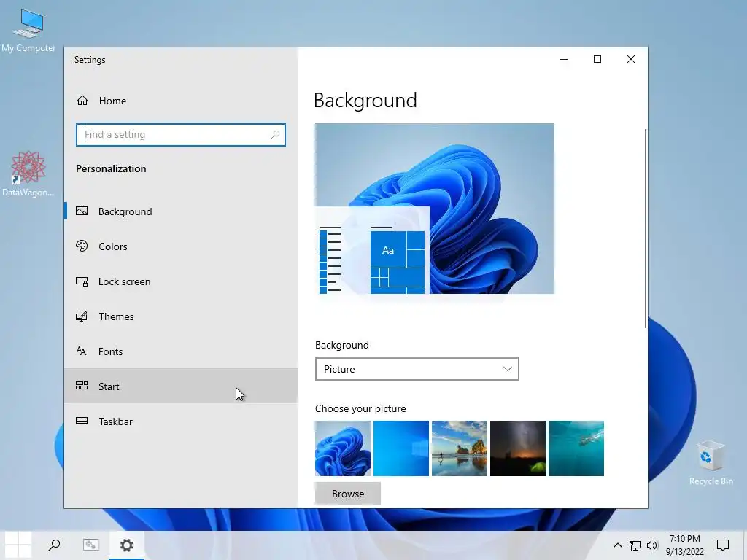The height and width of the screenshot is (560, 747).
Task: Click the Home house icon in Settings
Action: point(82,101)
